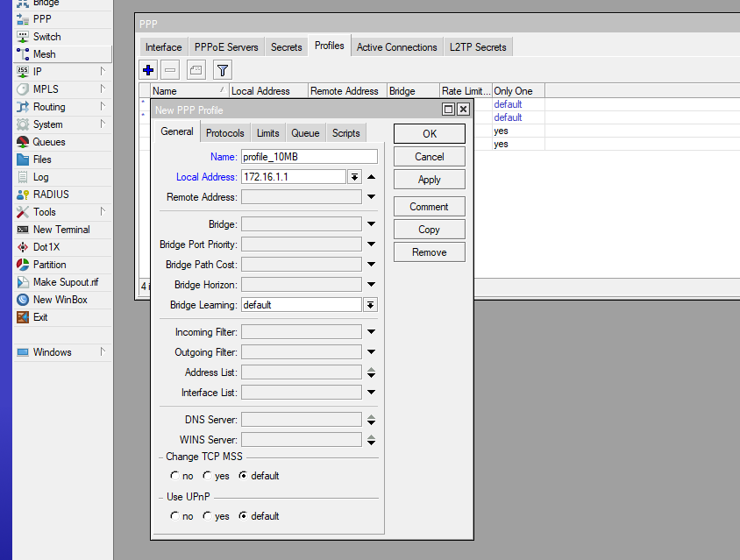This screenshot has width=740, height=560.
Task: Open the Files folder icon
Action: point(23,159)
